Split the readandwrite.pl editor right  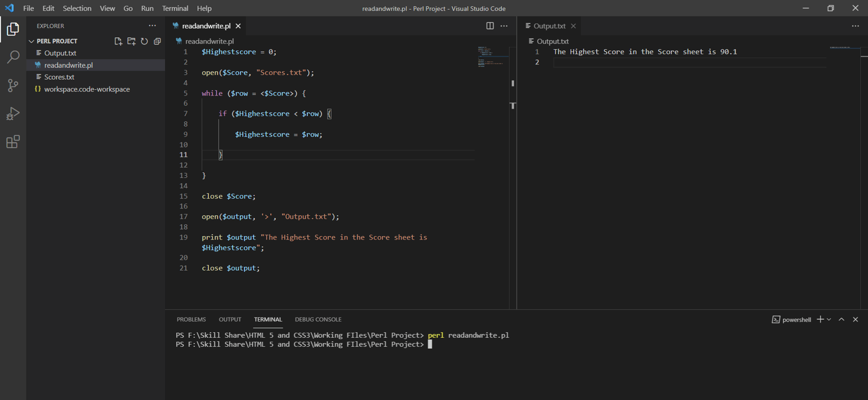click(x=490, y=25)
